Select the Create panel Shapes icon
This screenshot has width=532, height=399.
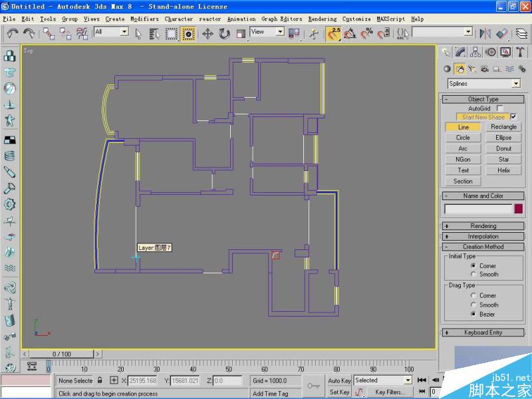(x=460, y=68)
